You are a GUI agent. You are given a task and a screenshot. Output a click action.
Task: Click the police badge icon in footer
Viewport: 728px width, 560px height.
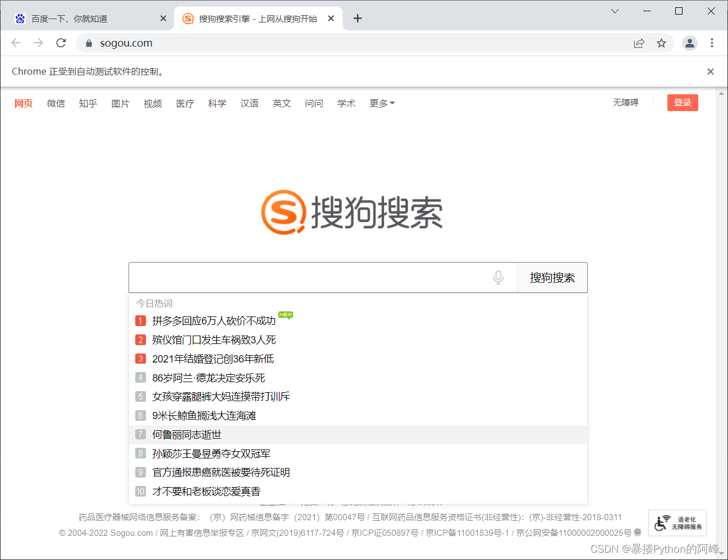pos(638,533)
